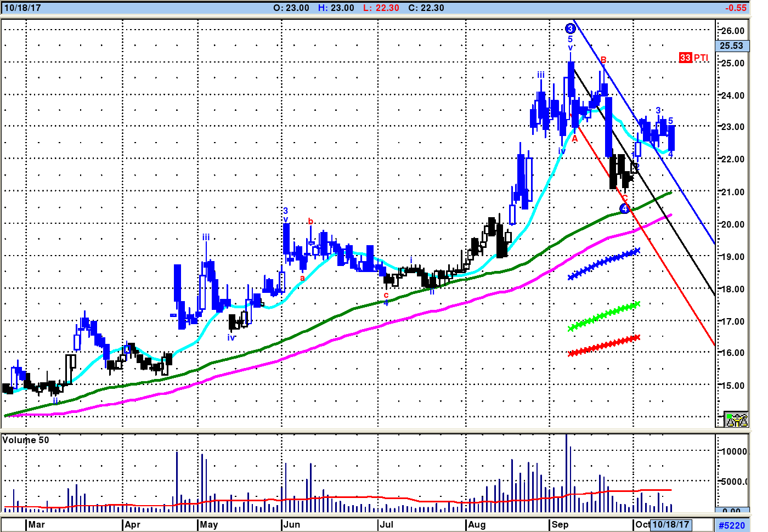This screenshot has height=532, width=768.
Task: Select the green x-marked projection line
Action: pyautogui.click(x=604, y=316)
